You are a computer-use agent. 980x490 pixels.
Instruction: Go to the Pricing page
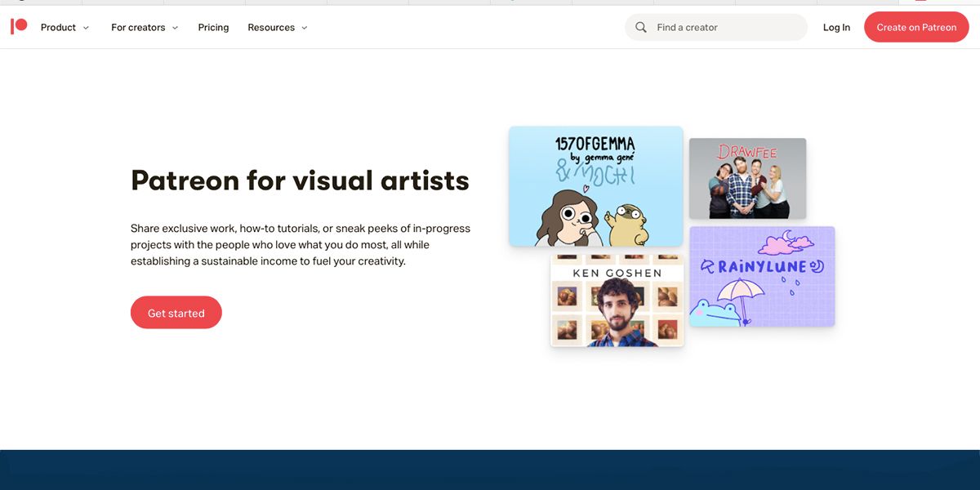213,27
